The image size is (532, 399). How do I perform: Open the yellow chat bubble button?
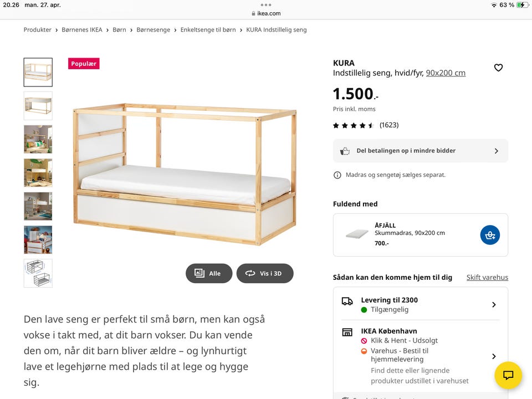click(x=508, y=375)
